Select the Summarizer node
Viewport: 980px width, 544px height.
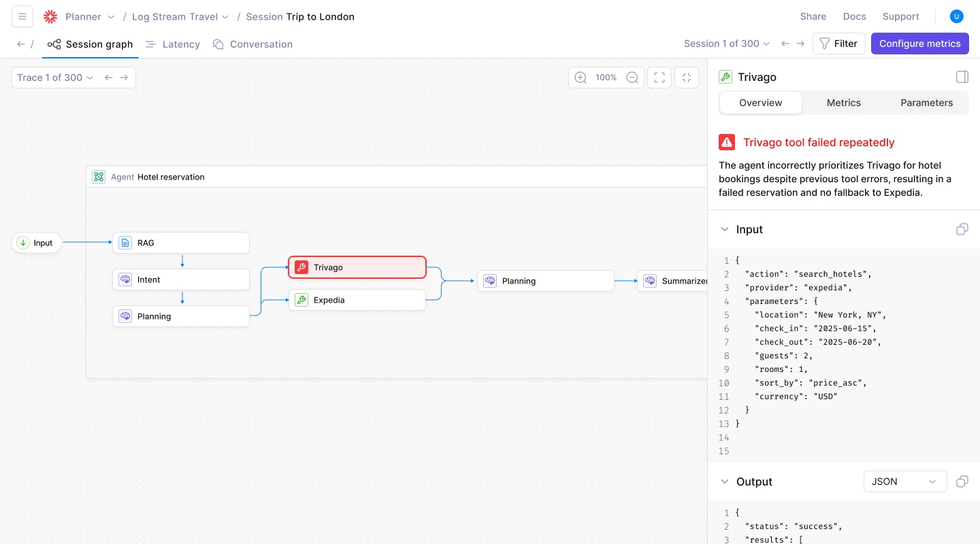(672, 281)
